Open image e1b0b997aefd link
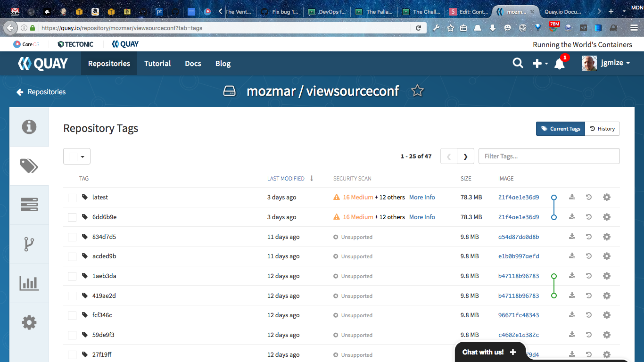Screen dimensions: 644x362 (519, 256)
